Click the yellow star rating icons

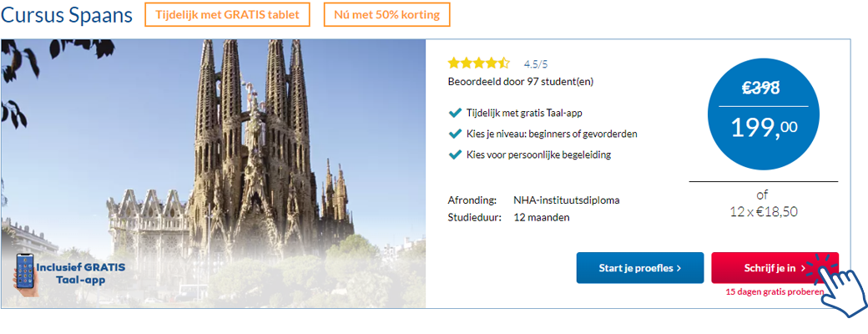click(x=478, y=63)
